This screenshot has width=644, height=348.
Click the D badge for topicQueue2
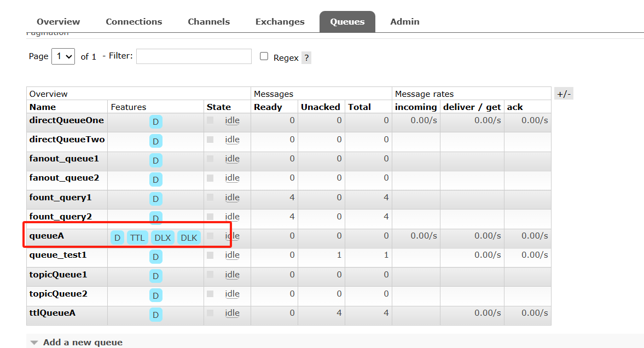point(155,295)
